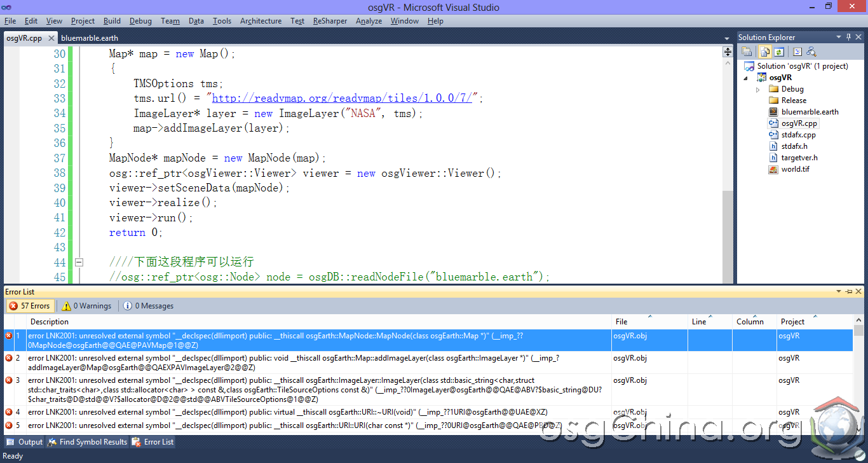
Task: Open the Debug menu
Action: 140,21
